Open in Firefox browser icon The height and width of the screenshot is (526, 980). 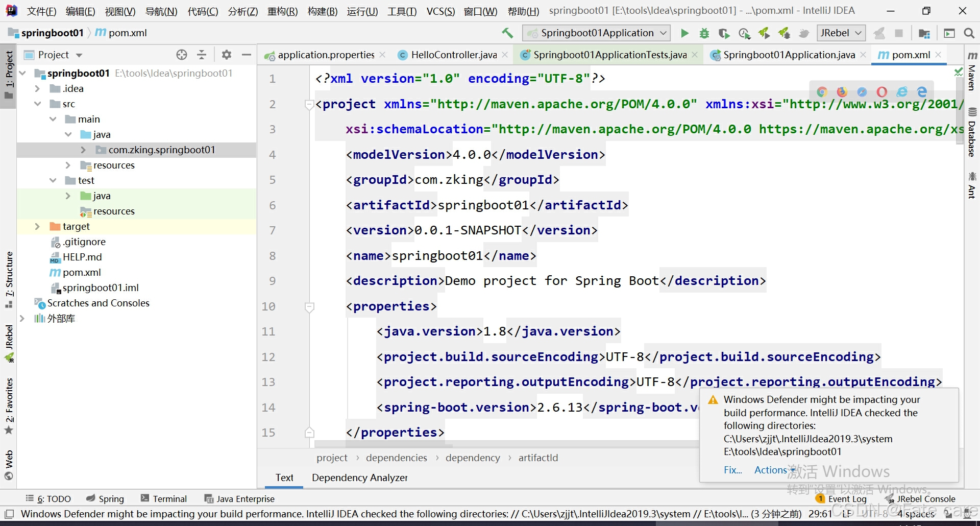(842, 92)
